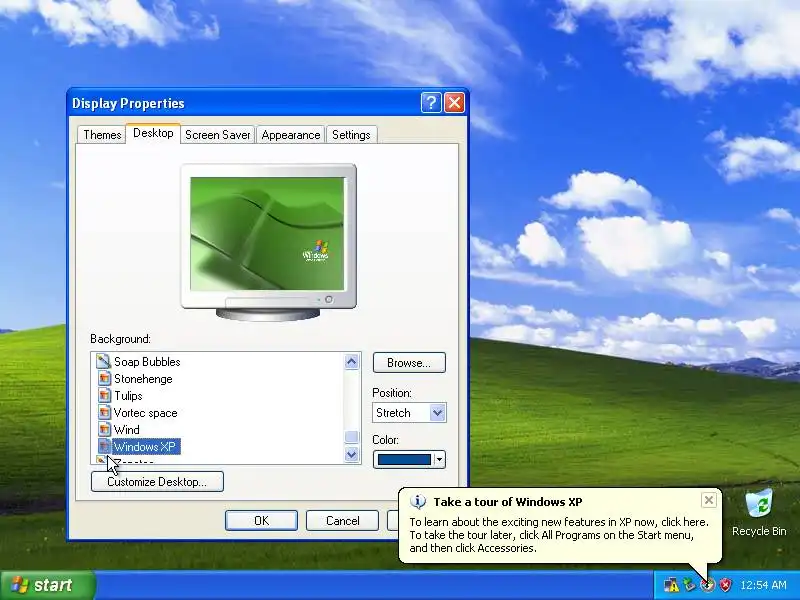The image size is (800, 600).
Task: Click the background list scroll down arrow
Action: (351, 454)
